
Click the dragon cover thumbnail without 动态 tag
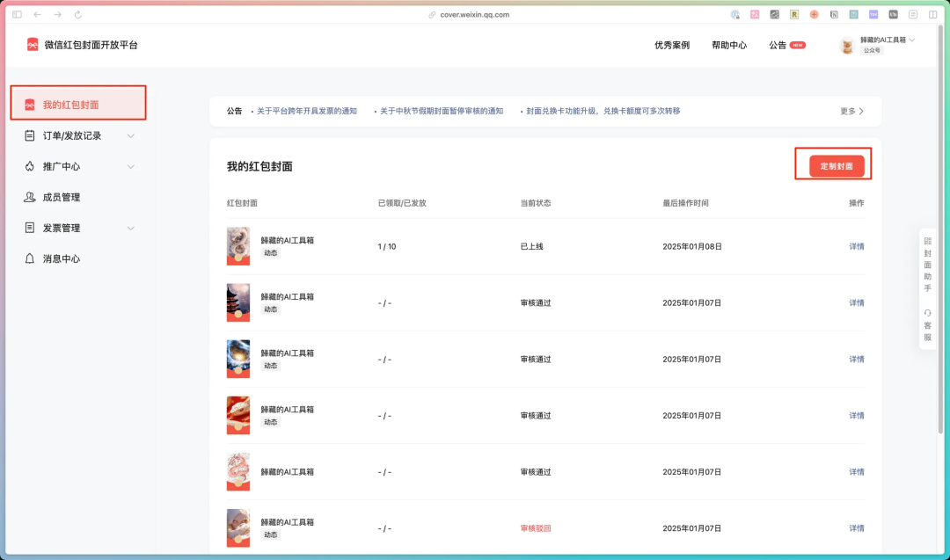(x=238, y=471)
